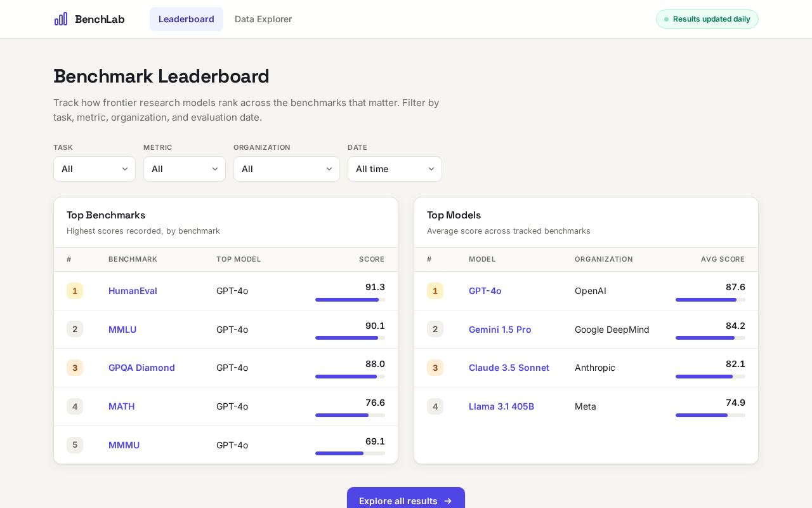Click the Avg Score column header

723,259
